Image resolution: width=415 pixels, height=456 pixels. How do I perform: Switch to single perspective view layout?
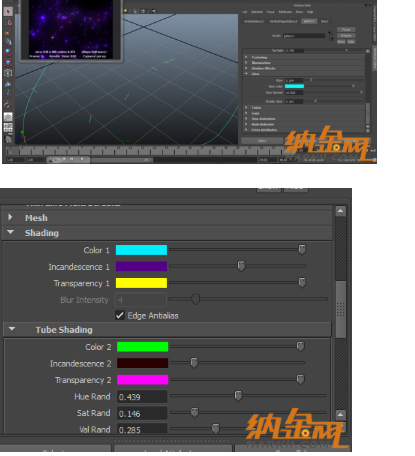point(8,117)
